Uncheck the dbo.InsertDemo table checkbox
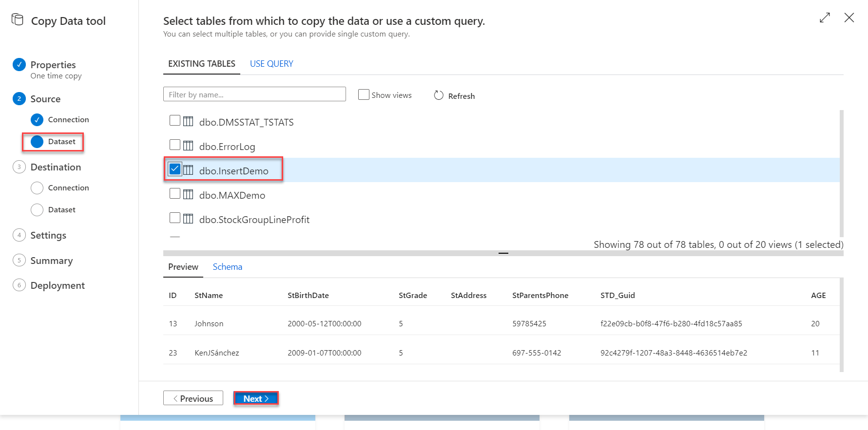Viewport: 868px width, 430px height. pos(175,169)
